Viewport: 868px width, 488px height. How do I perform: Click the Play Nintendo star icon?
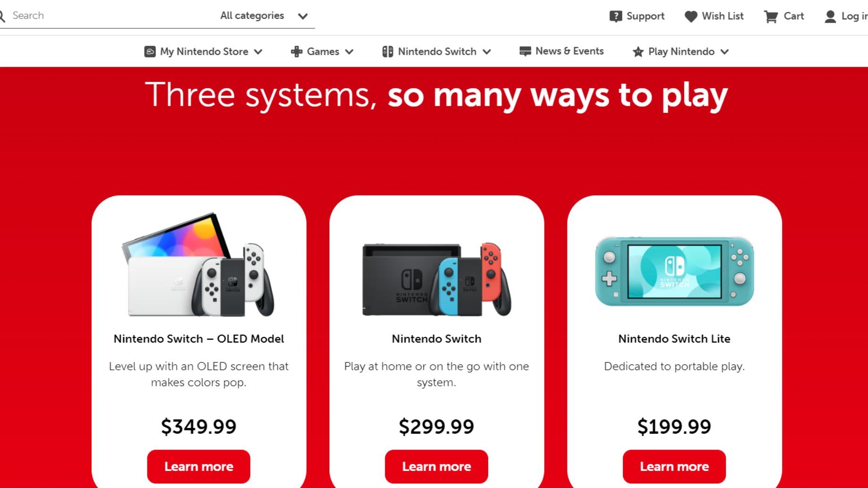639,51
